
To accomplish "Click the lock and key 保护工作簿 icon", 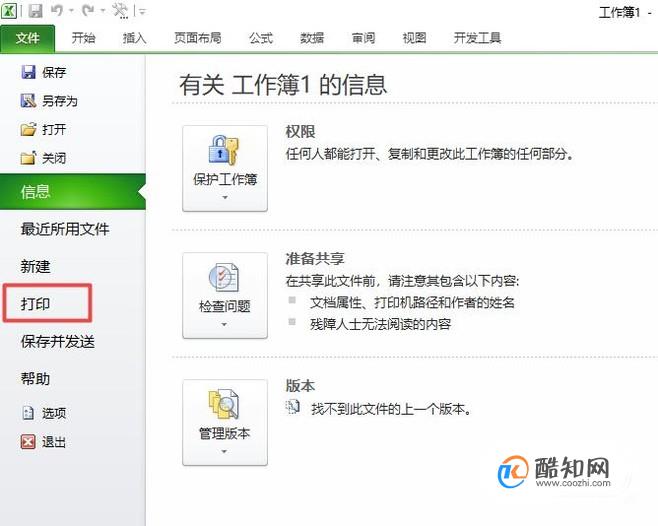I will tap(224, 150).
